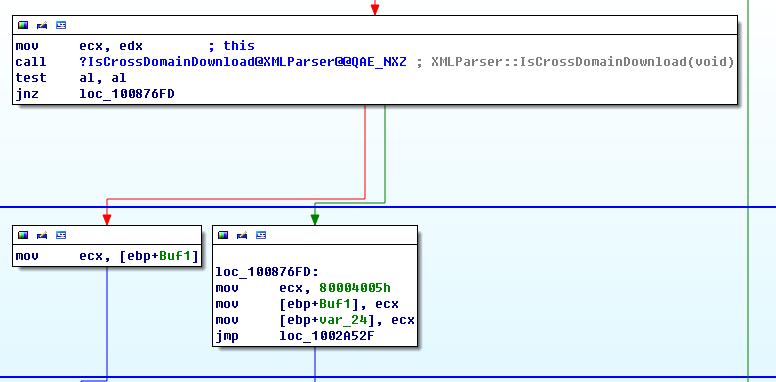The width and height of the screenshot is (776, 382).
Task: Click the jmp loc_1002A52F operand
Action: pyautogui.click(x=327, y=336)
